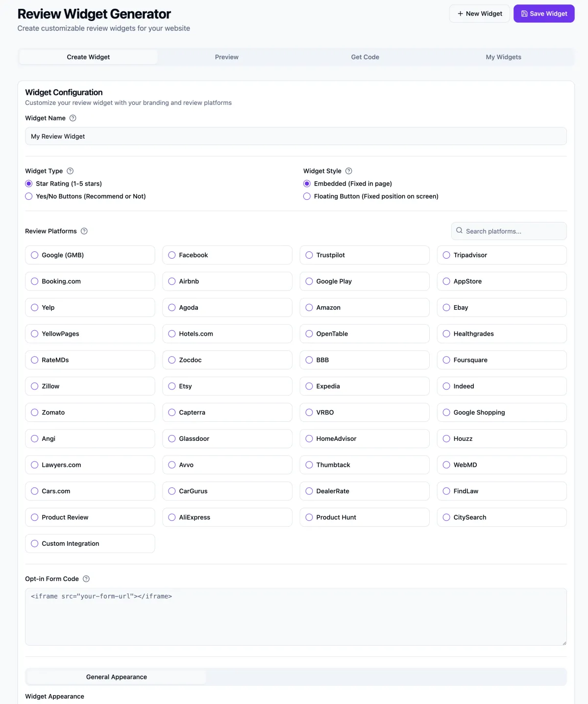Select the WebMD platform option
This screenshot has width=588, height=704.
[502, 465]
